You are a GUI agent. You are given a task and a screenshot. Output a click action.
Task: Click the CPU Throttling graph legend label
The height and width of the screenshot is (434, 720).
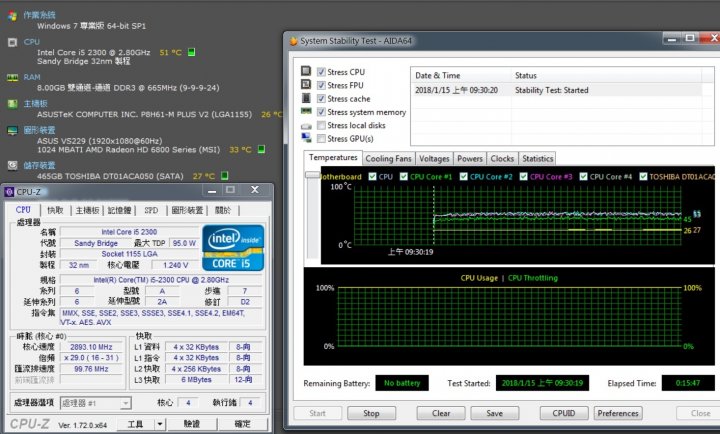tap(533, 278)
